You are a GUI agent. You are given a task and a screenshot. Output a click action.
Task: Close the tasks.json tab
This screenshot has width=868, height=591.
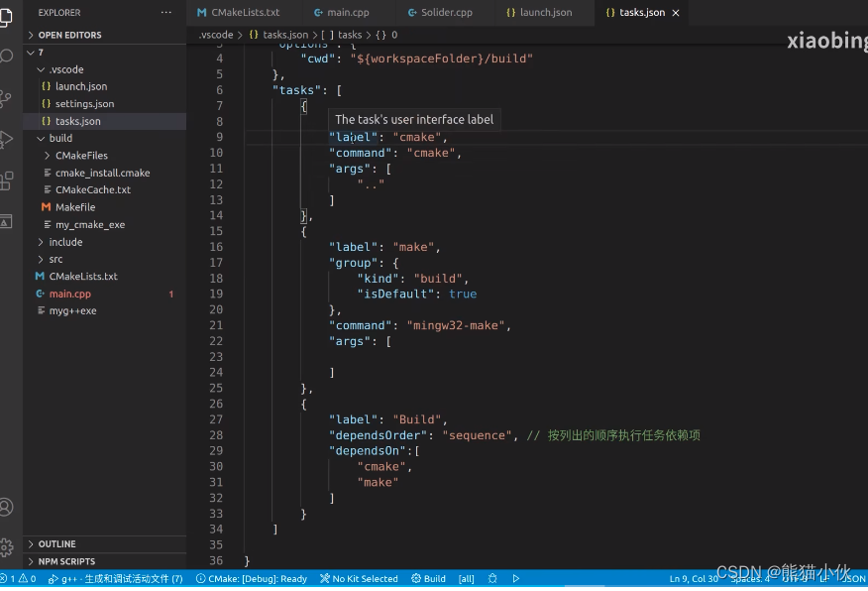point(676,13)
